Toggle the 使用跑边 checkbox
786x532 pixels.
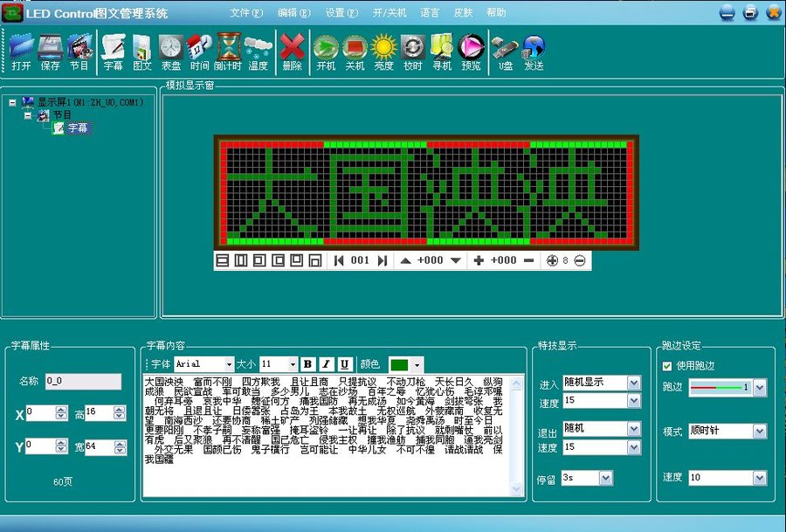pos(668,366)
